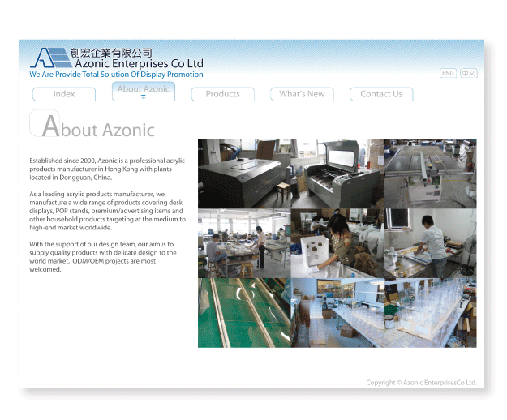Click the 'With the support of our design team' paragraph
The image size is (507, 420).
[103, 257]
